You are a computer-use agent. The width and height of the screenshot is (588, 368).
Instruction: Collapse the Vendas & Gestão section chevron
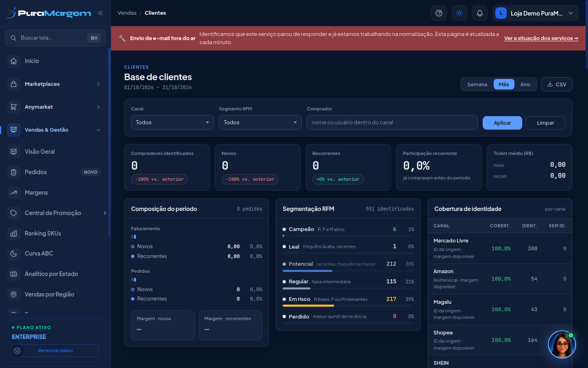[98, 130]
